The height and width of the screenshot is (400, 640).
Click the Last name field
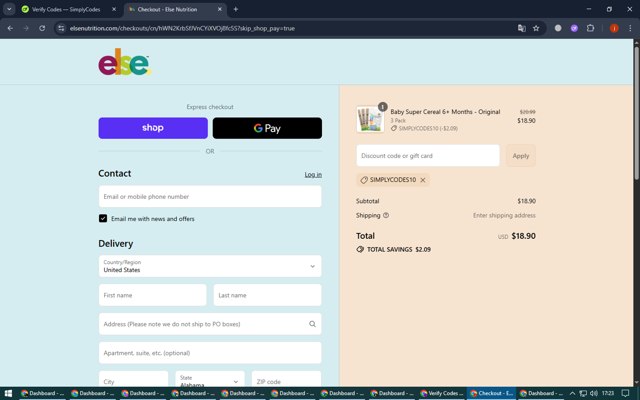click(267, 295)
